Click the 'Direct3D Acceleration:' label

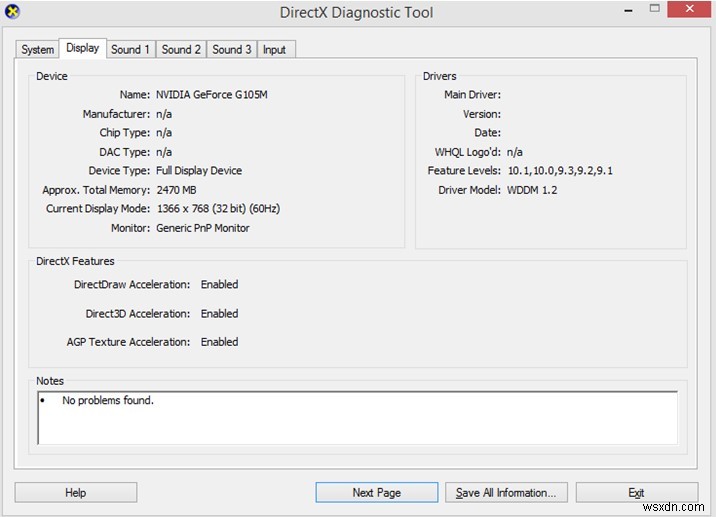138,314
